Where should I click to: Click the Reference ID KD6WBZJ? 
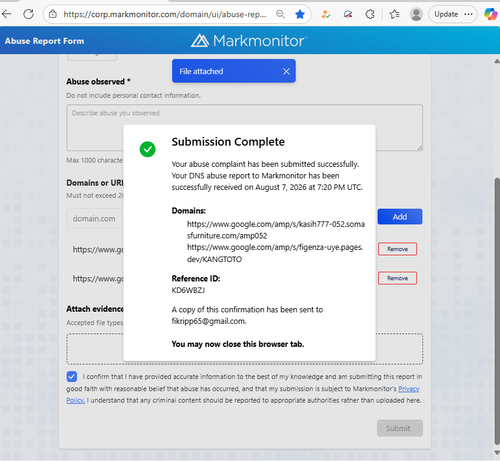point(188,290)
